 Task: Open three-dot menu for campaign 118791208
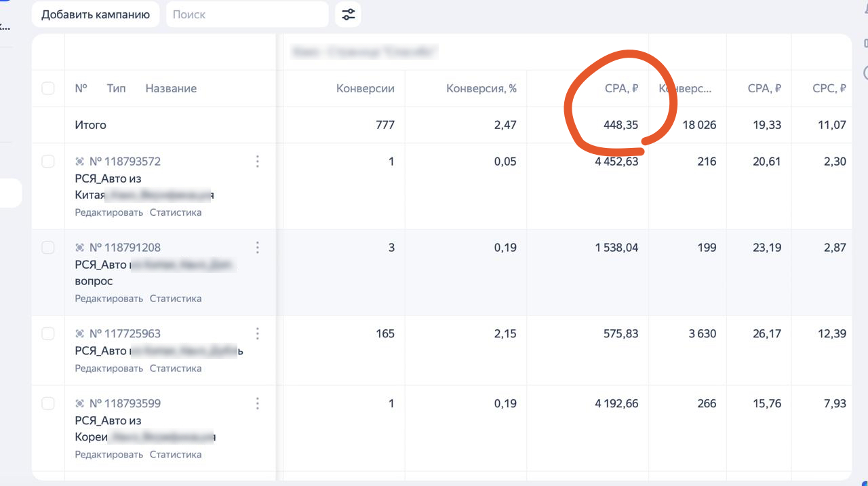257,248
